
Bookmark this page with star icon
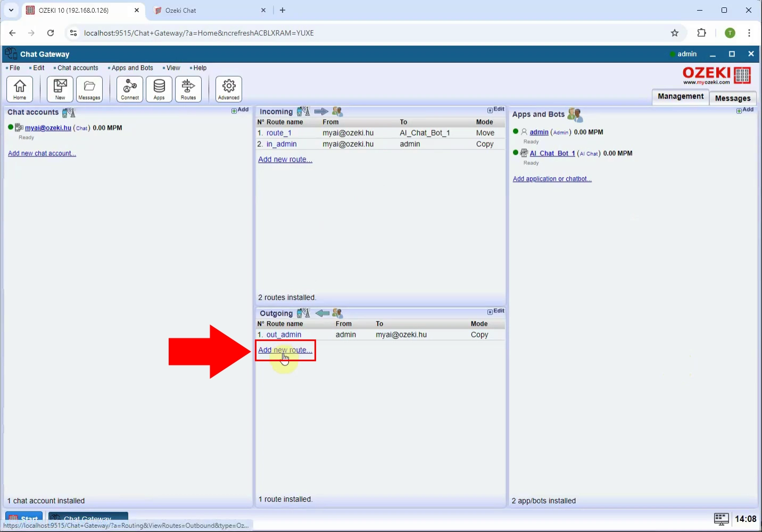(675, 33)
